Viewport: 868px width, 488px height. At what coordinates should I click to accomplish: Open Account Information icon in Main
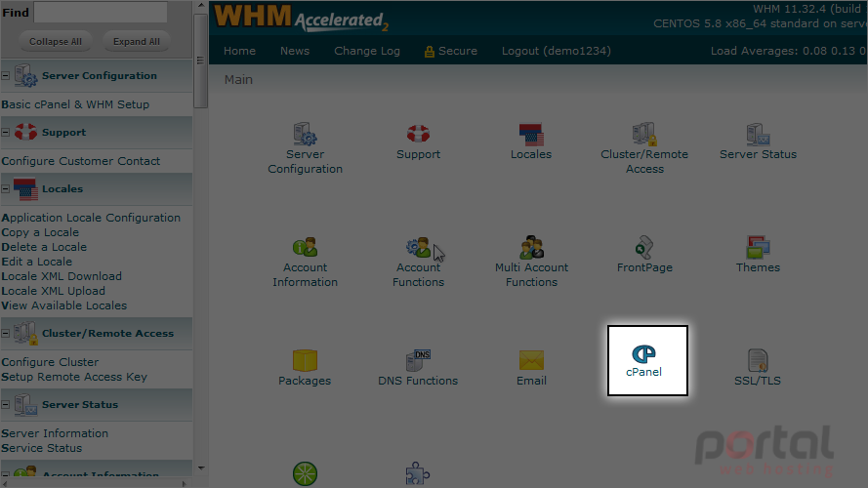[305, 247]
